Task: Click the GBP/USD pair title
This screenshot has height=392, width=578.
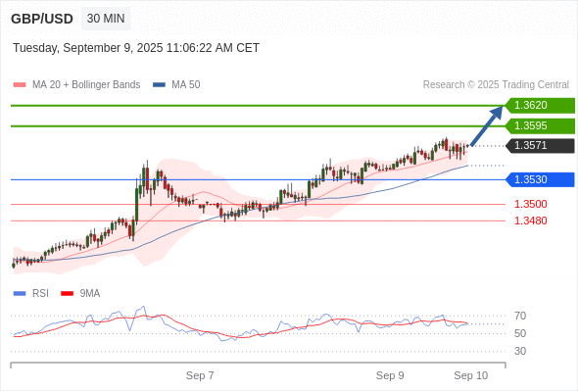Action: point(42,19)
